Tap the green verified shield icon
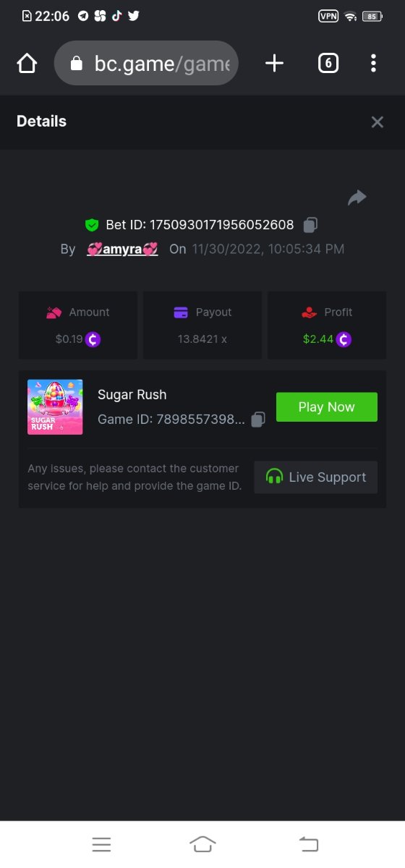Screen dimensions: 405x868 [x=92, y=225]
